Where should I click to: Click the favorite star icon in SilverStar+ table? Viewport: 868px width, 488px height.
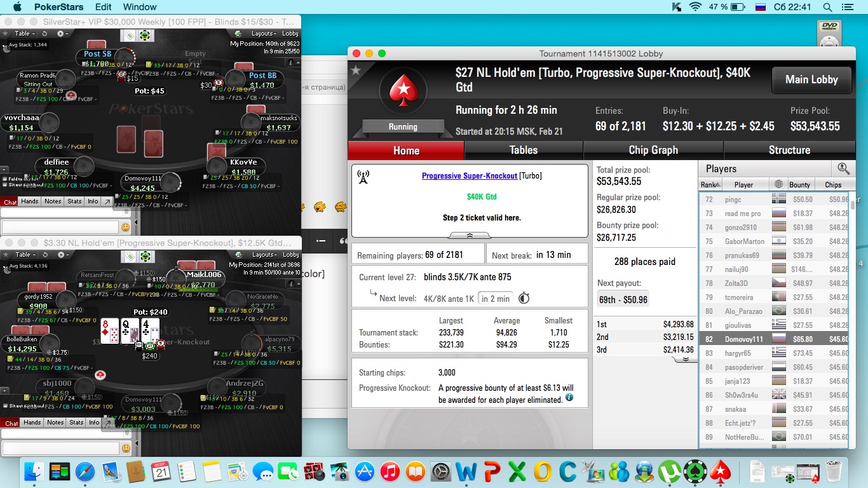(5, 34)
